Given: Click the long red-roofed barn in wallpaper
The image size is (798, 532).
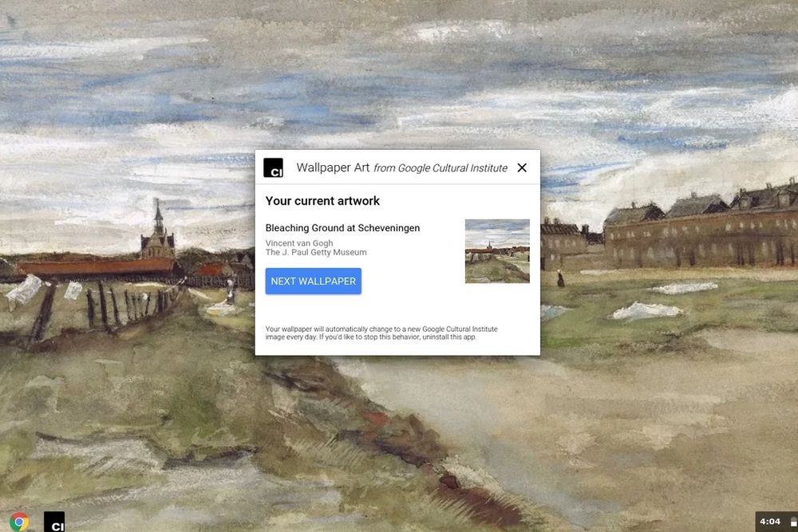Looking at the screenshot, I should click(97, 267).
